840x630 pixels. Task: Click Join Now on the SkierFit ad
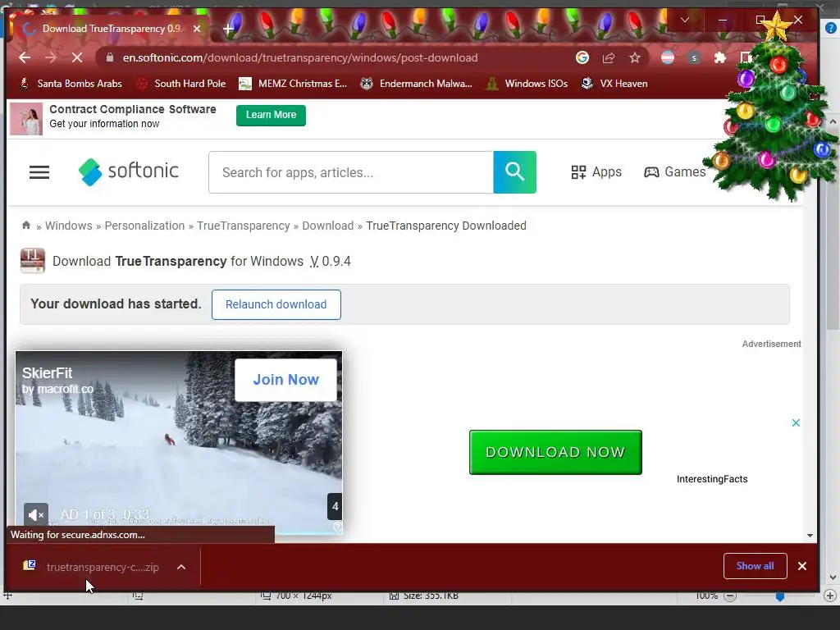[x=285, y=379]
